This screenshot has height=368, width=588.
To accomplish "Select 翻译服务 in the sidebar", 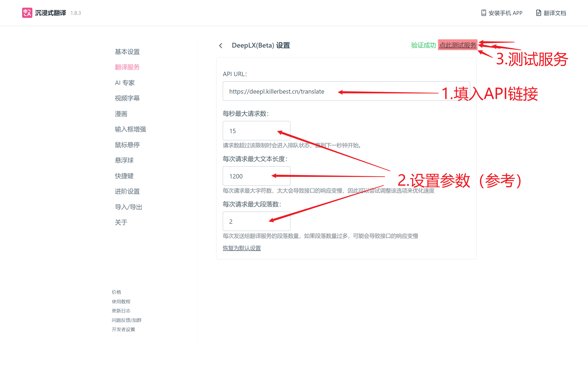I will pyautogui.click(x=127, y=67).
